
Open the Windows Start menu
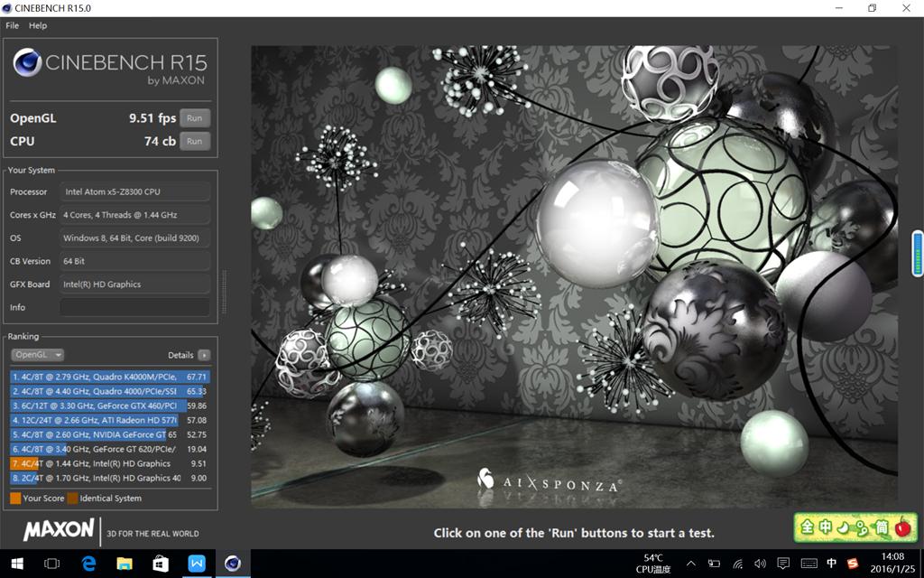17,564
